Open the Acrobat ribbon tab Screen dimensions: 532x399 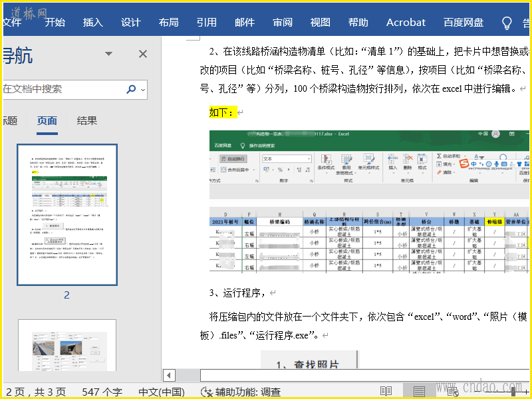click(406, 23)
